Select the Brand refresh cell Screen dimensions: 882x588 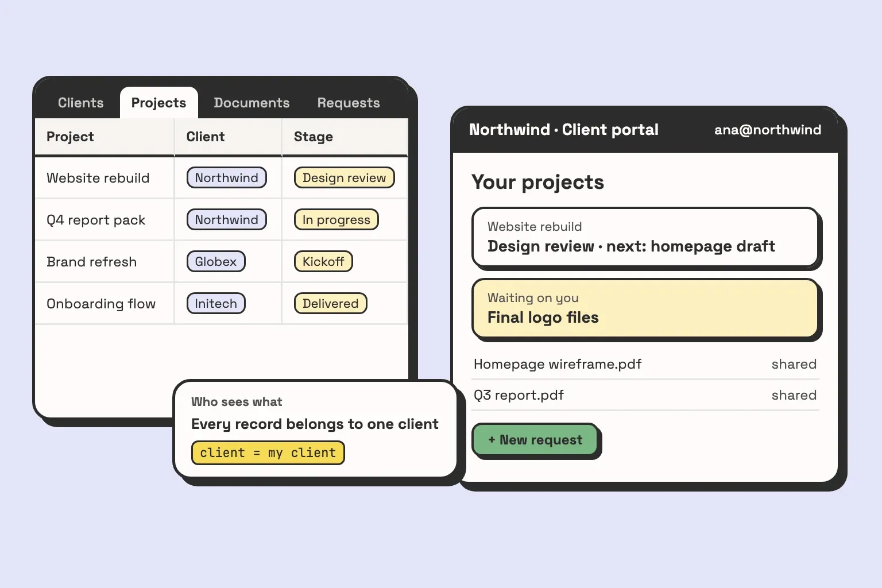pos(105,262)
